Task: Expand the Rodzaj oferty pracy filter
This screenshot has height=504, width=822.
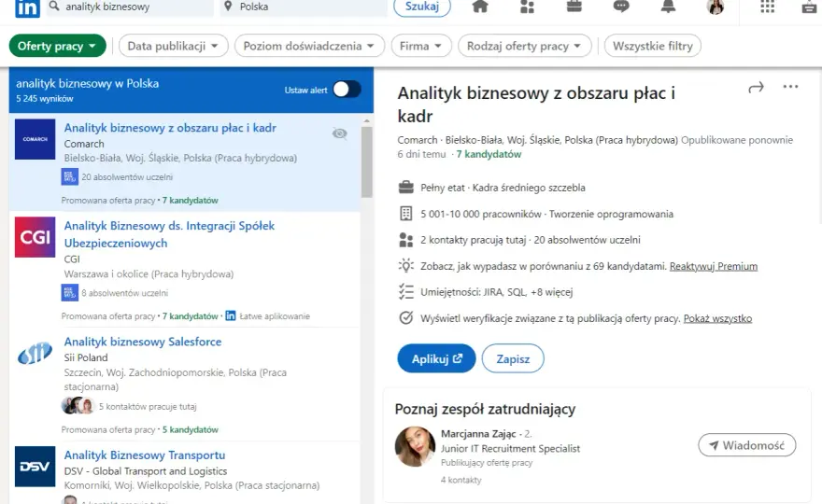Action: (525, 46)
